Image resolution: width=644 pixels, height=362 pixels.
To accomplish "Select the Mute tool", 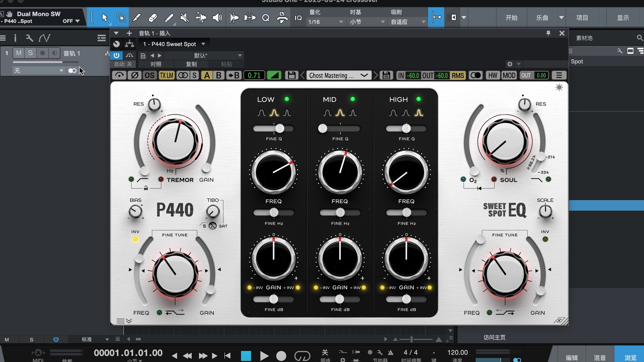I will [184, 17].
